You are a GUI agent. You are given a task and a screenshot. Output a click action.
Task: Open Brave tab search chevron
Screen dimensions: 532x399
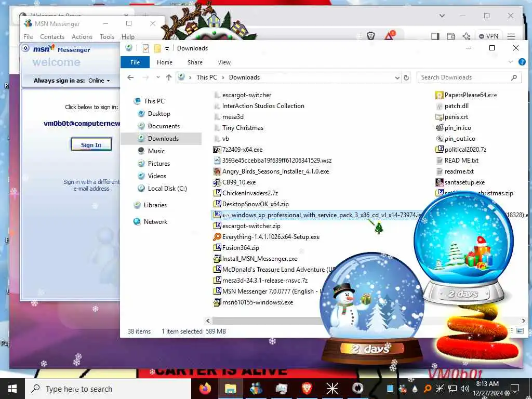coord(442,16)
